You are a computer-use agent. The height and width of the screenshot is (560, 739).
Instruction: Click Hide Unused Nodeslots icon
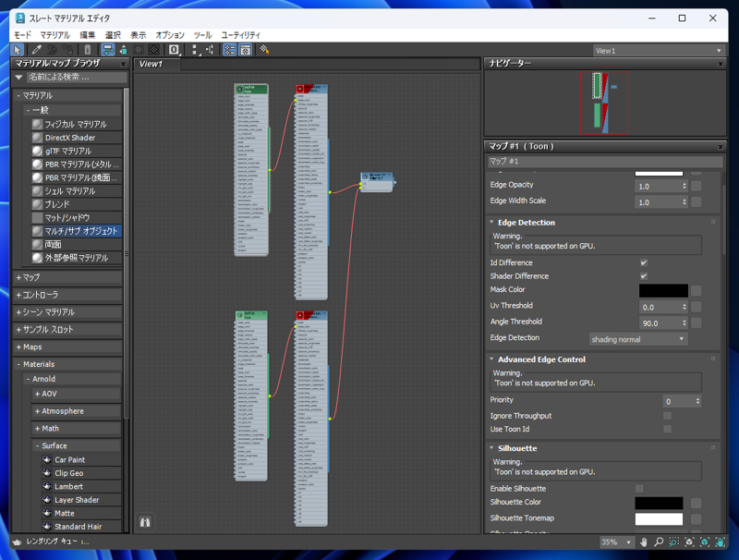(123, 50)
